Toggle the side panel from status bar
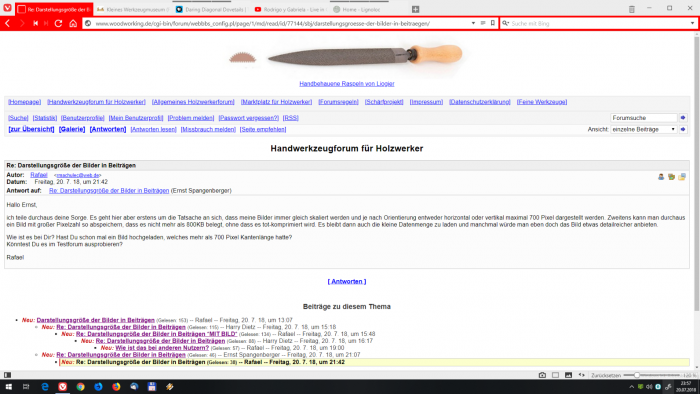This screenshot has width=700, height=394. pos(7,375)
